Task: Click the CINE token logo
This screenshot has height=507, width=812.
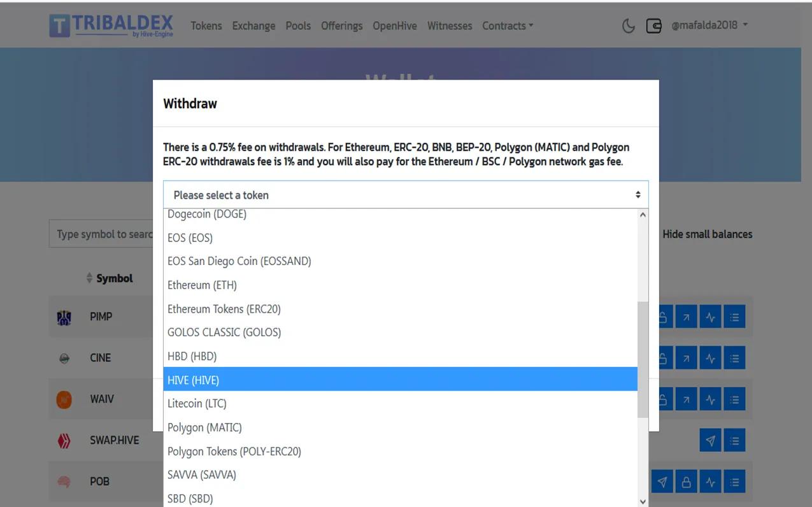Action: point(64,359)
